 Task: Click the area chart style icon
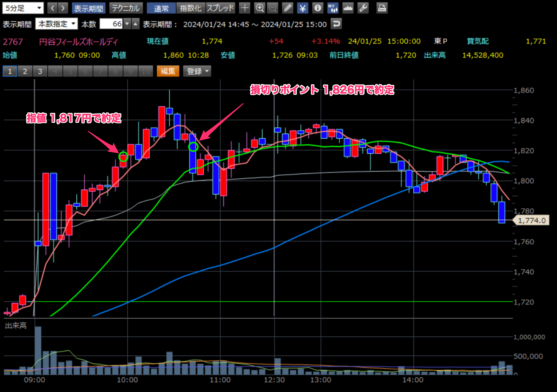[x=348, y=8]
